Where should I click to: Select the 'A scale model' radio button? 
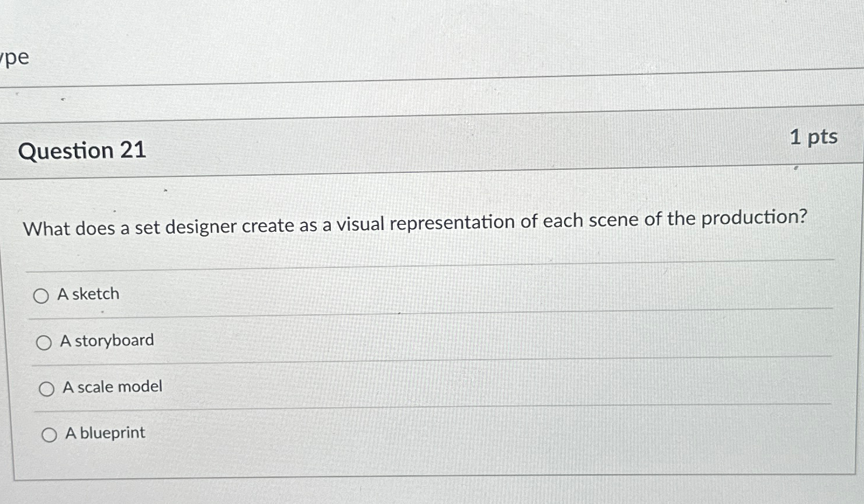point(46,389)
